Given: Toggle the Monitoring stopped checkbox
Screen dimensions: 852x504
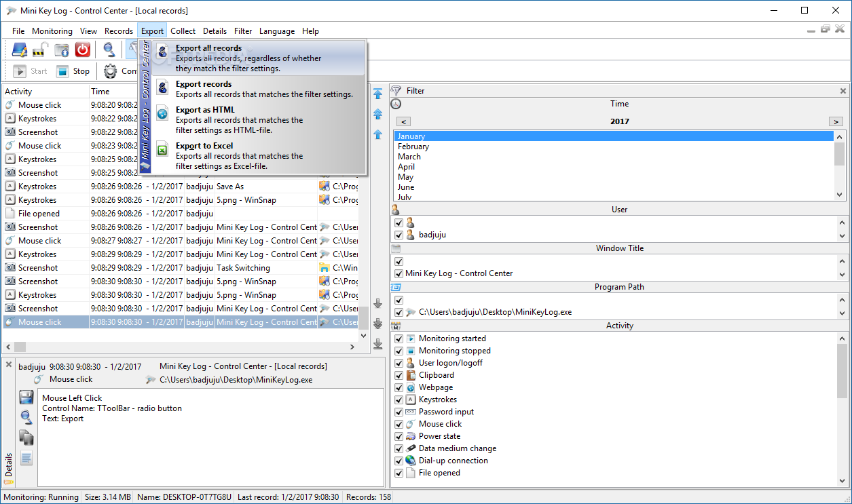Looking at the screenshot, I should coord(399,351).
